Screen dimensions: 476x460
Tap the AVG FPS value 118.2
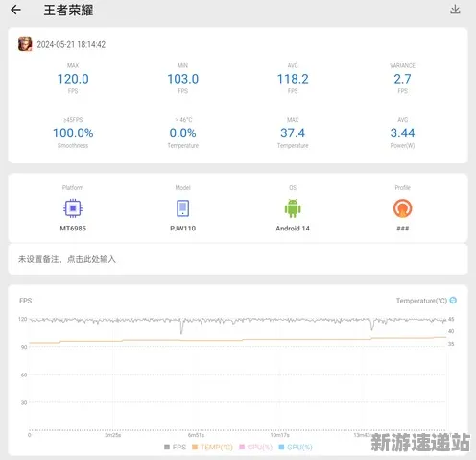pos(293,79)
